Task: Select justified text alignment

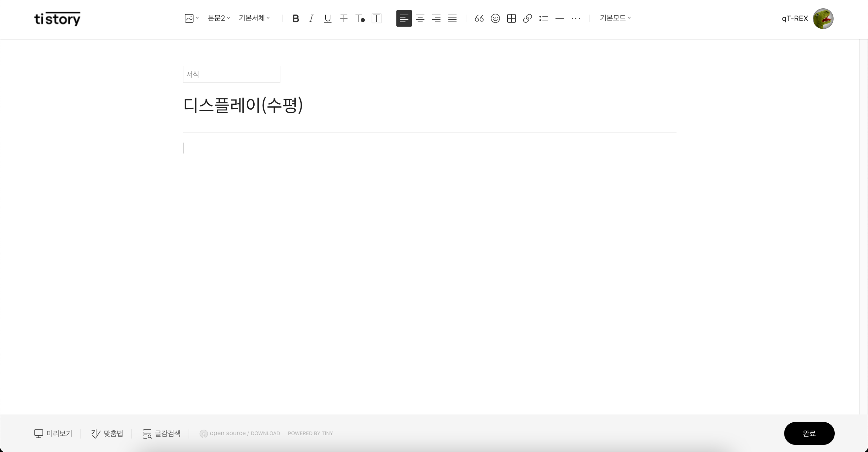Action: (x=453, y=18)
